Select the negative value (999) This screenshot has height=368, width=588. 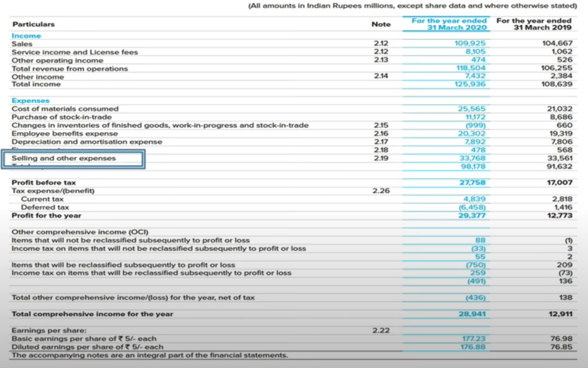pyautogui.click(x=475, y=125)
